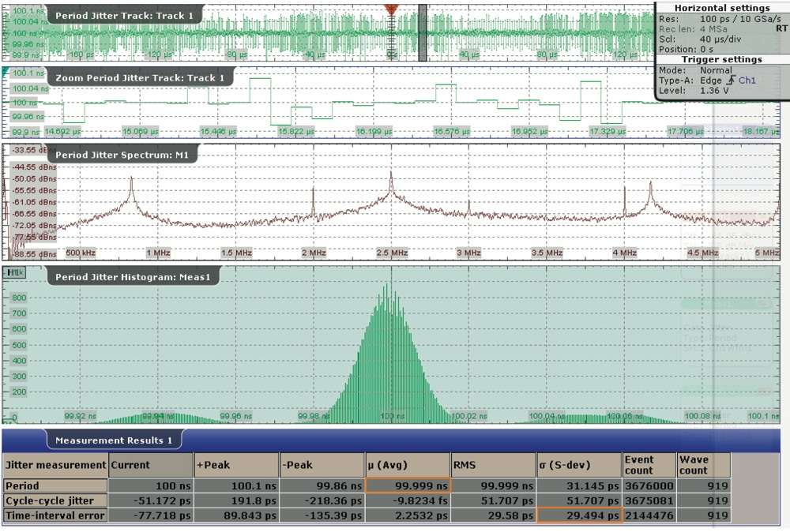790x532 pixels.
Task: Click the Period row label in the results table
Action: (55, 485)
